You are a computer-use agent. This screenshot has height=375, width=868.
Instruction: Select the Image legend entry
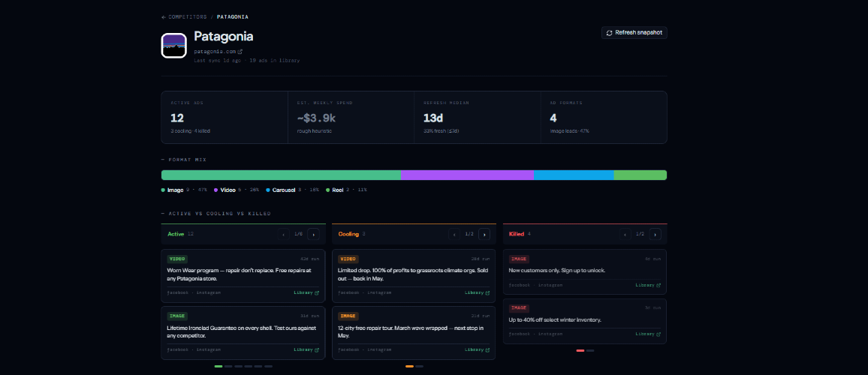tap(184, 190)
